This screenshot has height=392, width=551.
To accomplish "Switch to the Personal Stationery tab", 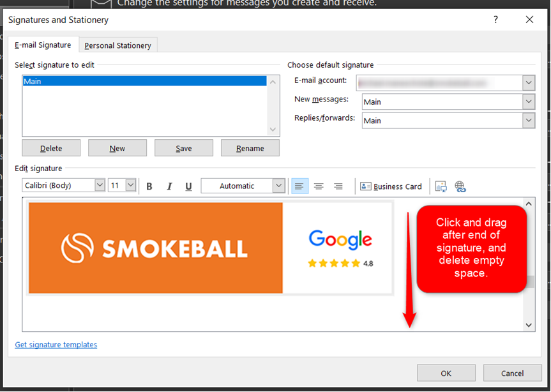I will [x=117, y=45].
